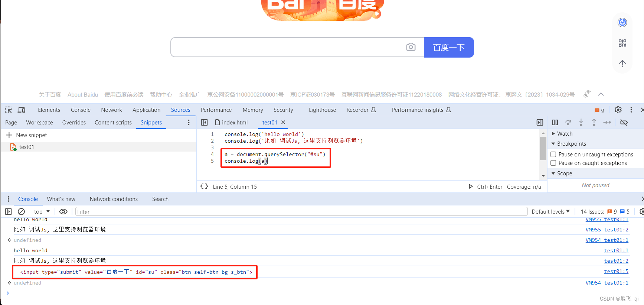
Task: Hide the Sources navigator panel
Action: (x=204, y=123)
